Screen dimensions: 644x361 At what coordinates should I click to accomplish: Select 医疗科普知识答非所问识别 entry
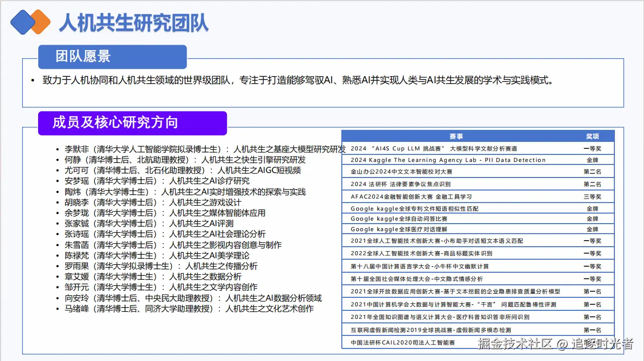click(440, 317)
